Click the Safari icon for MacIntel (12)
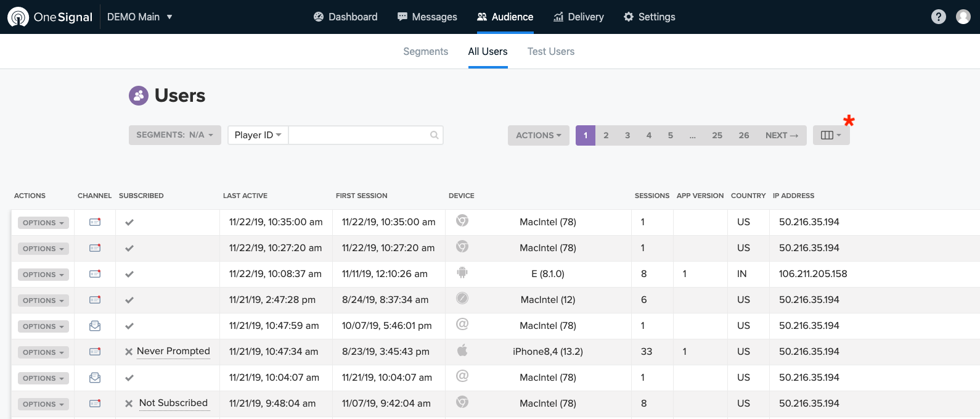The width and height of the screenshot is (980, 419). (462, 299)
